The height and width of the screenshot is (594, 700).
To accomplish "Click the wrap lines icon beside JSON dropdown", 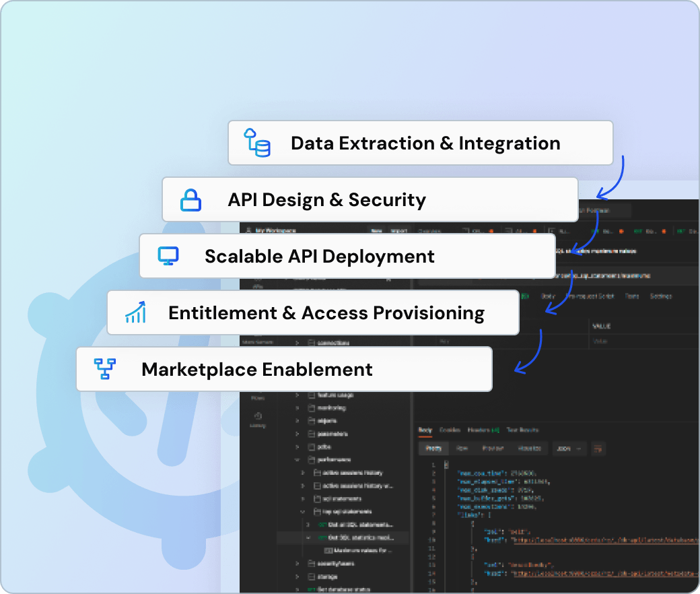I will click(x=597, y=449).
